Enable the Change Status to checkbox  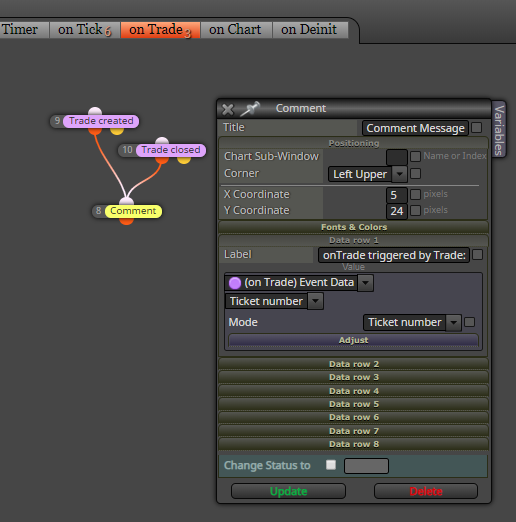(331, 465)
